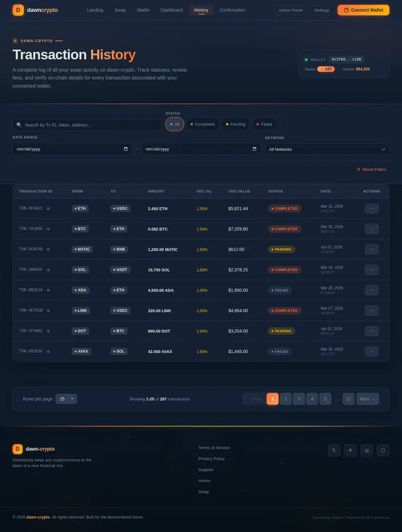This screenshot has width=402, height=532.
Task: Click the X (Twitter) social icon in footer
Action: point(334,450)
